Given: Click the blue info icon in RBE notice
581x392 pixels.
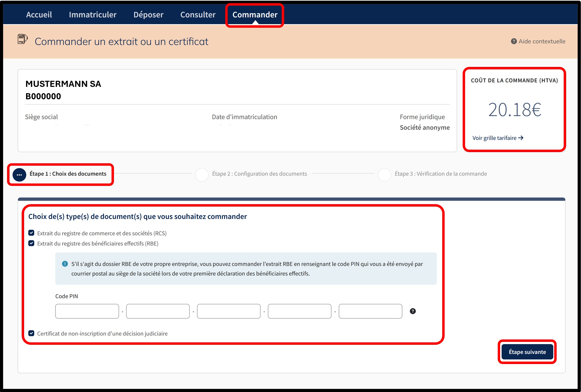Looking at the screenshot, I should [x=65, y=264].
